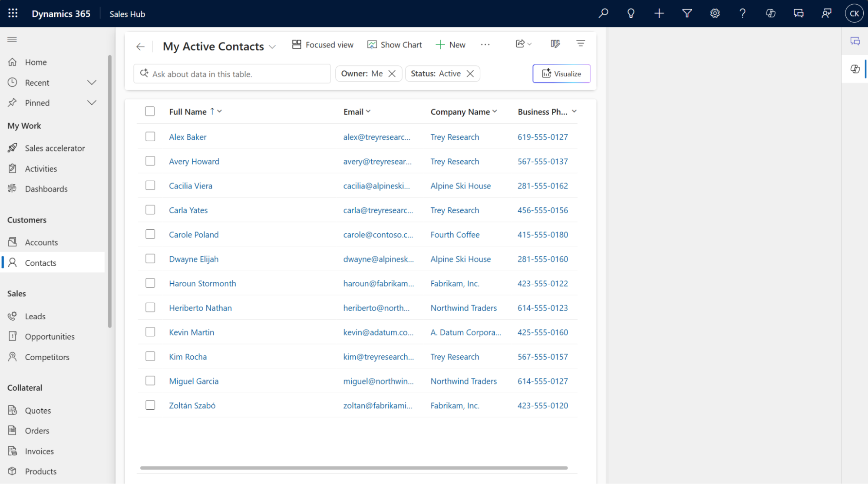The width and height of the screenshot is (868, 484).
Task: Collapse the navigation hamburger menu
Action: click(12, 40)
